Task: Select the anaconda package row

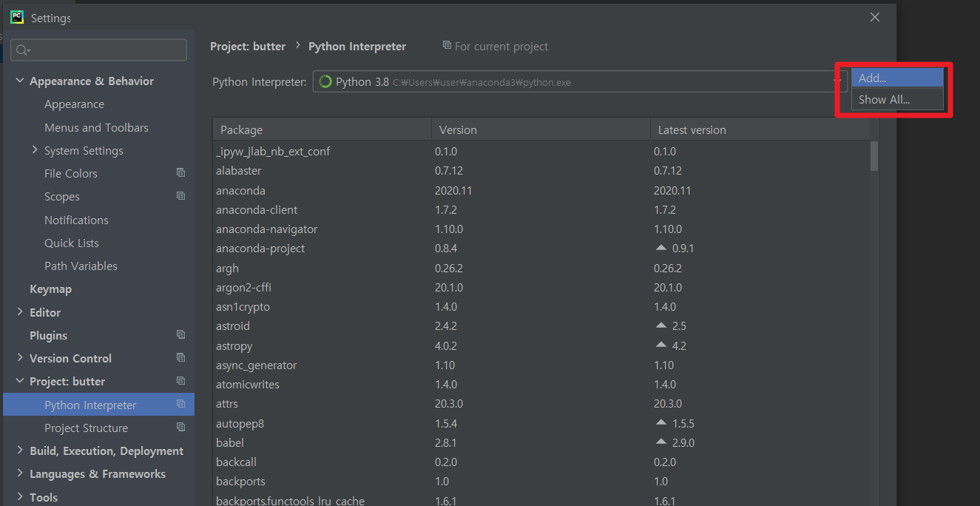Action: coord(541,190)
